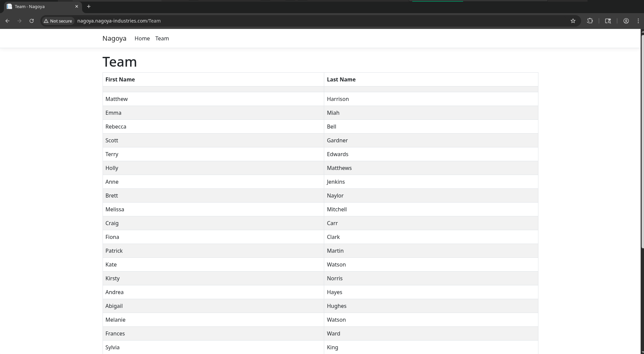Open the browser extensions icon

pos(590,21)
